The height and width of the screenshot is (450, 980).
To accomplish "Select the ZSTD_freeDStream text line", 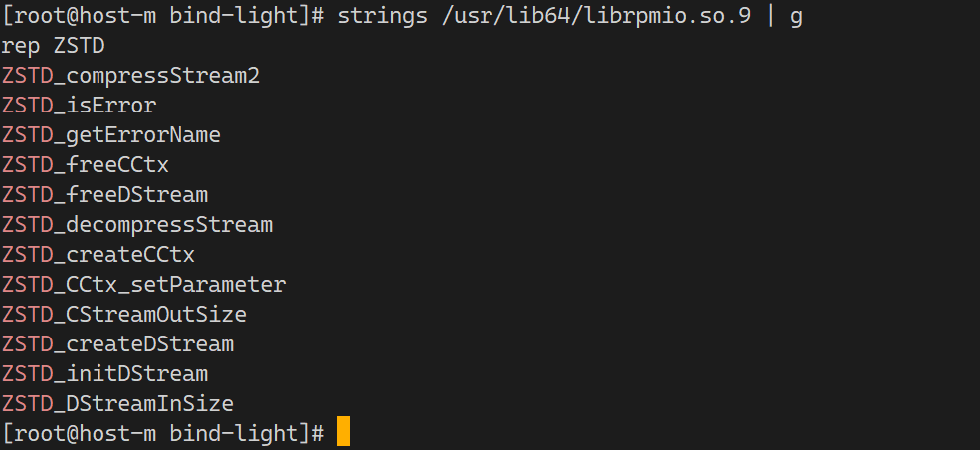I will (104, 195).
